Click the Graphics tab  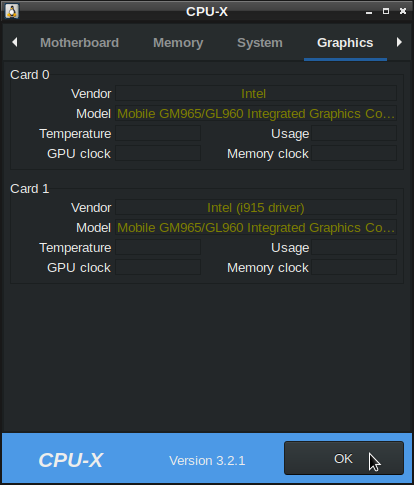[x=345, y=43]
